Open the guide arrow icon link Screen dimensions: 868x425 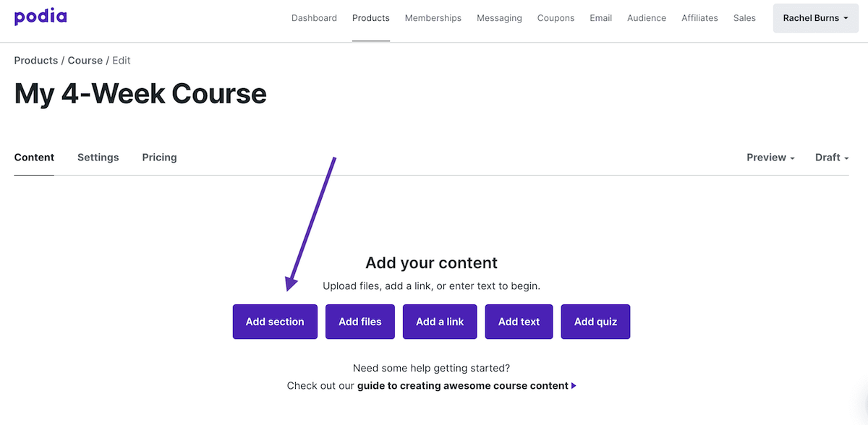pos(574,385)
